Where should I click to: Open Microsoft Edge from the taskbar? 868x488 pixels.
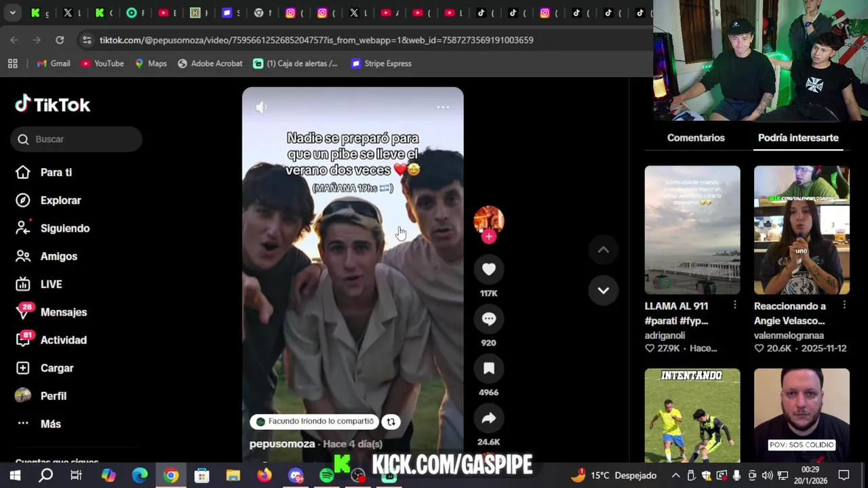[x=140, y=475]
